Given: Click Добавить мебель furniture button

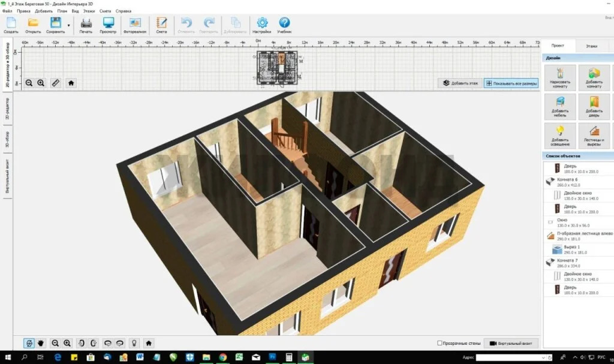Looking at the screenshot, I should click(560, 106).
